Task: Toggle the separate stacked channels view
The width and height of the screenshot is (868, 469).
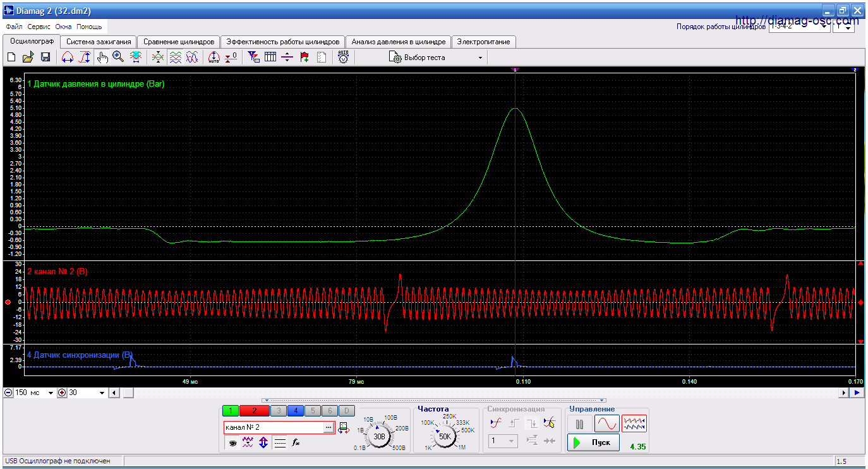Action: click(x=176, y=58)
